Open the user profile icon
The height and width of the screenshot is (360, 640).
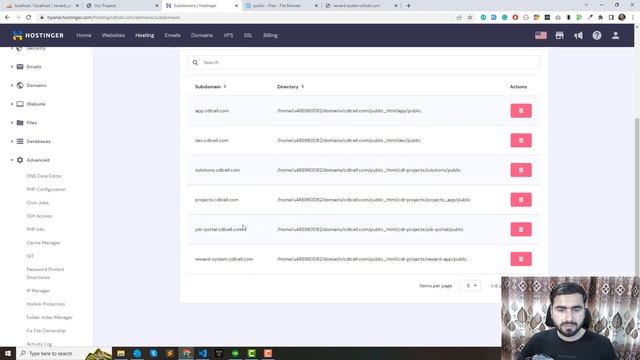[x=616, y=36]
